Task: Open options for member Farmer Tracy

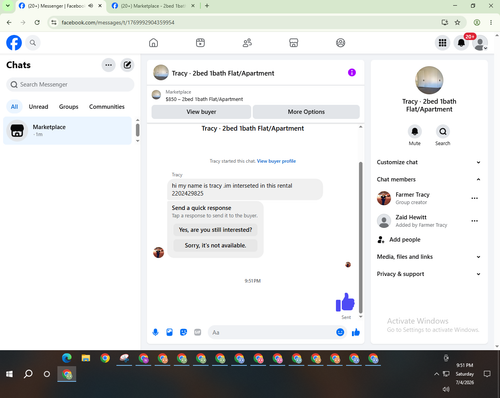Action: 475,198
